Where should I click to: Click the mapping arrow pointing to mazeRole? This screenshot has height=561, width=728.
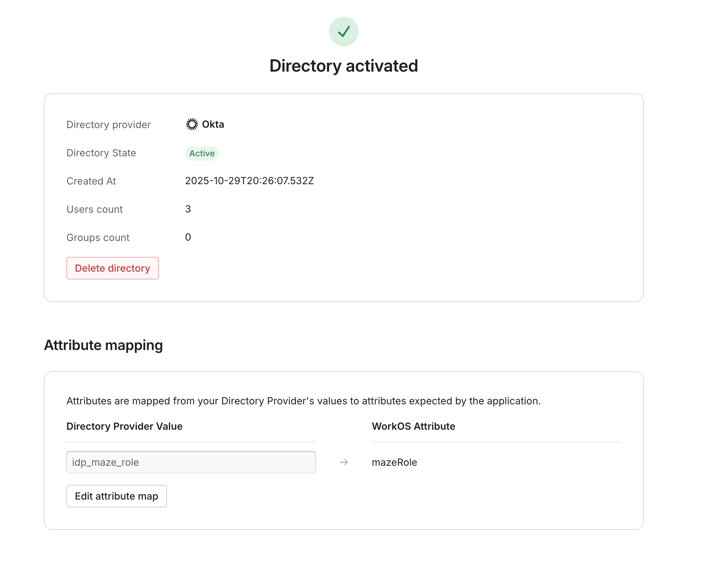[344, 462]
